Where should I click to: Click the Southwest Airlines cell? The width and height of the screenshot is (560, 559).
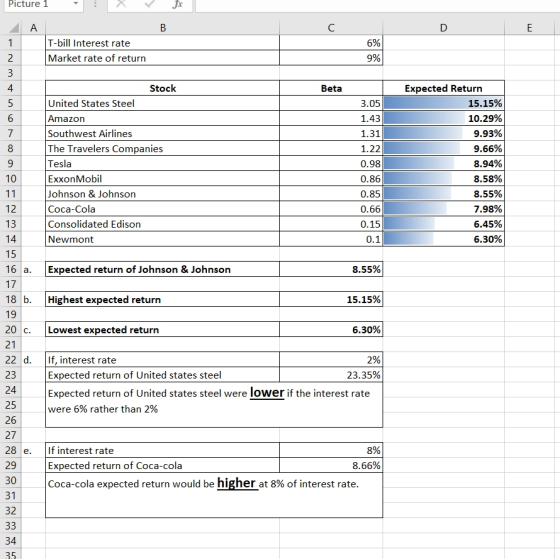pos(162,133)
